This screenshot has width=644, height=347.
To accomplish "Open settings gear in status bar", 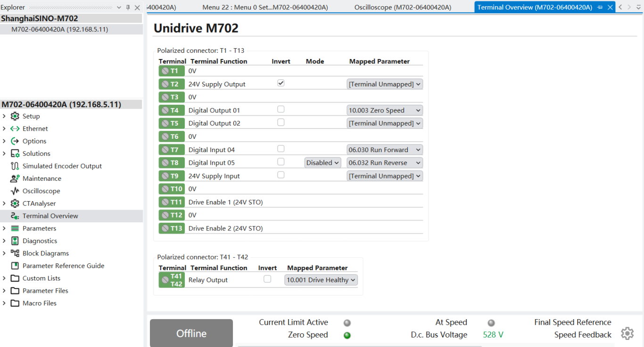I will 627,333.
